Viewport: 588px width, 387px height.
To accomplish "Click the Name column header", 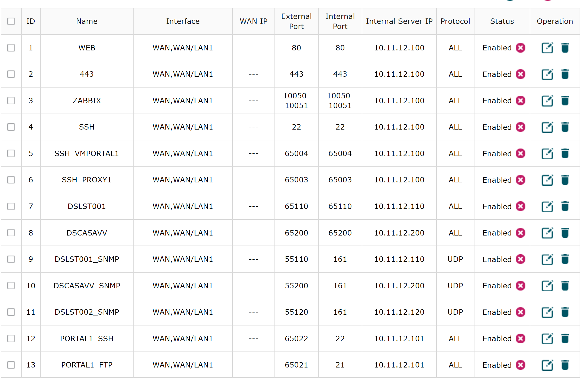I will click(x=87, y=21).
